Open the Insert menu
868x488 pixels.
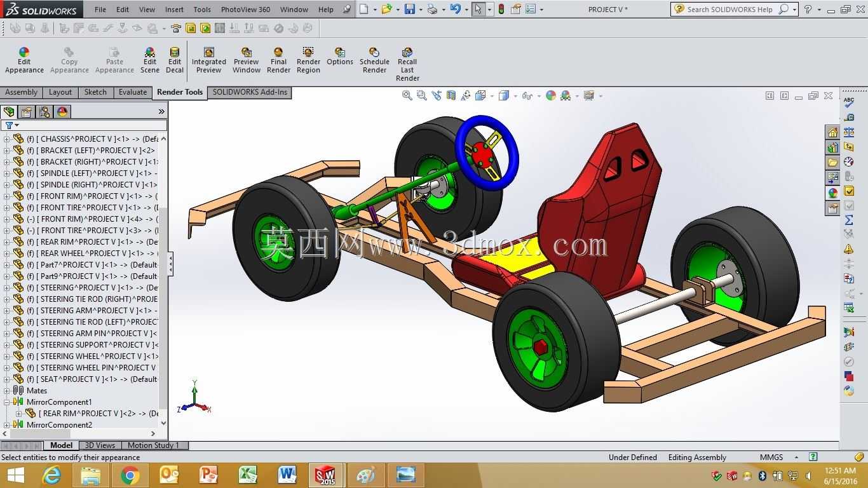[x=174, y=10]
